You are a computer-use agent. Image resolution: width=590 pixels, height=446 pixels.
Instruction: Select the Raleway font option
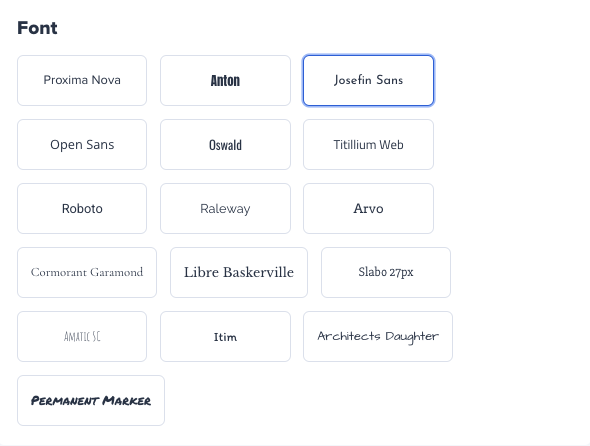point(225,209)
